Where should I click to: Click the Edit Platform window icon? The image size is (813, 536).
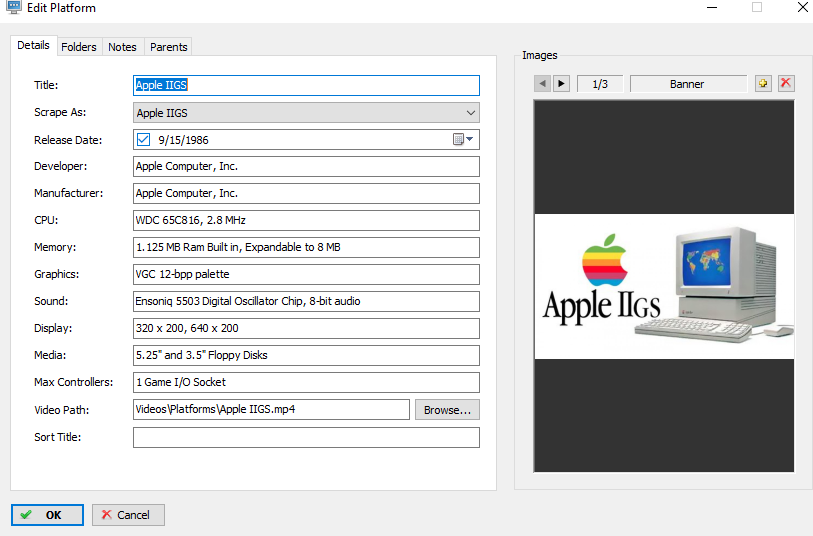click(14, 7)
